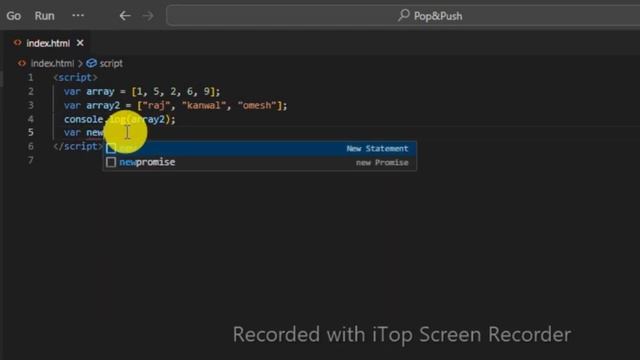Open the Go menu
This screenshot has height=360, width=640.
pos(13,16)
